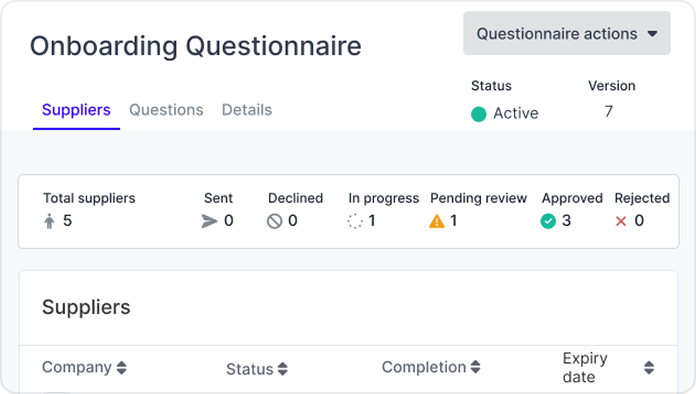696x394 pixels.
Task: Click the Total suppliers person icon
Action: pyautogui.click(x=49, y=221)
